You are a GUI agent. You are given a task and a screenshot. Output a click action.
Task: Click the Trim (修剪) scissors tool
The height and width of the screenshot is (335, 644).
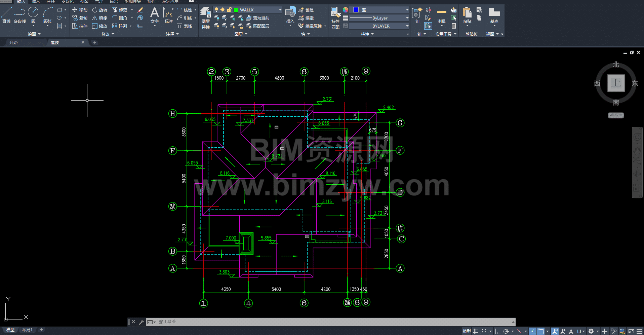click(120, 10)
